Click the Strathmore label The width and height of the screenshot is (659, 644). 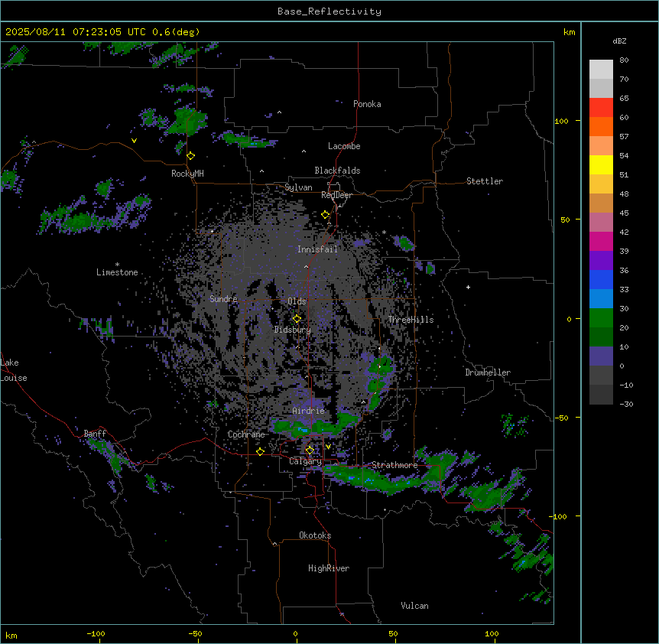tap(394, 465)
